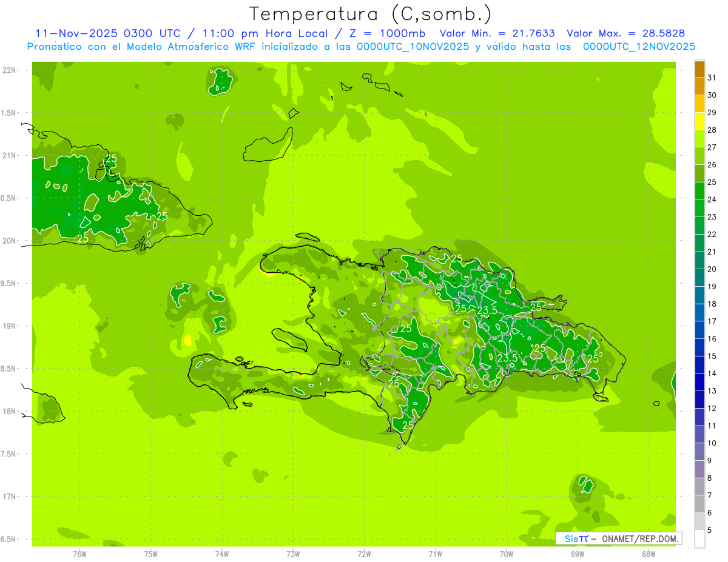Image resolution: width=728 pixels, height=562 pixels.
Task: Click the longitude label "69W"
Action: point(578,554)
